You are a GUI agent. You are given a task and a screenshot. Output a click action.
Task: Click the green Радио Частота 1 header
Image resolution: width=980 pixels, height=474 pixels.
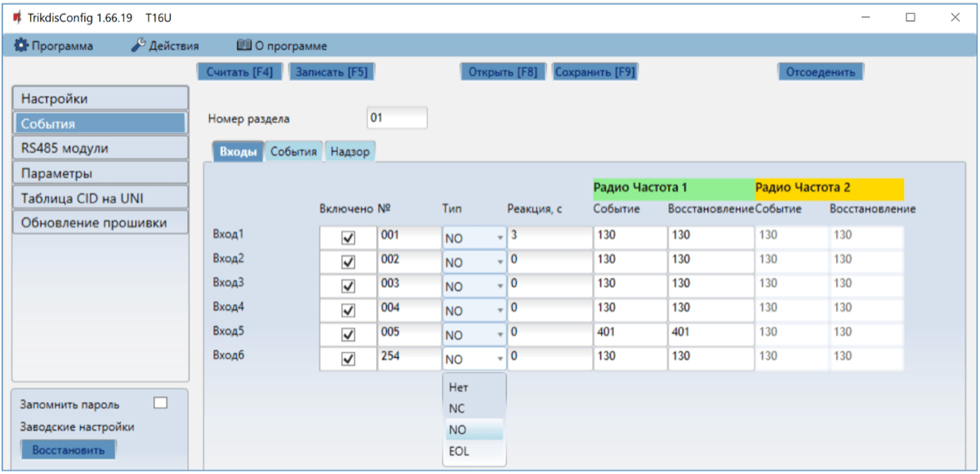(x=673, y=188)
